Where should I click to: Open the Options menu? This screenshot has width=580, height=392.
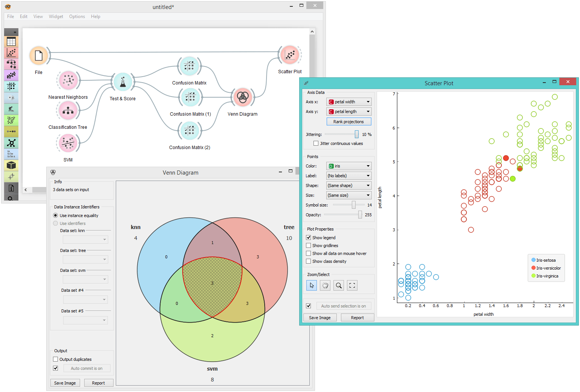tap(77, 16)
